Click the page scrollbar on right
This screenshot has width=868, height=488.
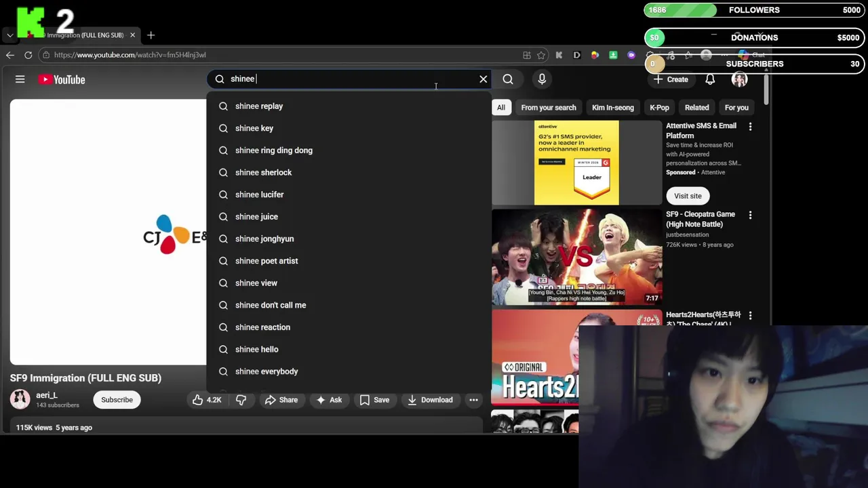pyautogui.click(x=766, y=90)
